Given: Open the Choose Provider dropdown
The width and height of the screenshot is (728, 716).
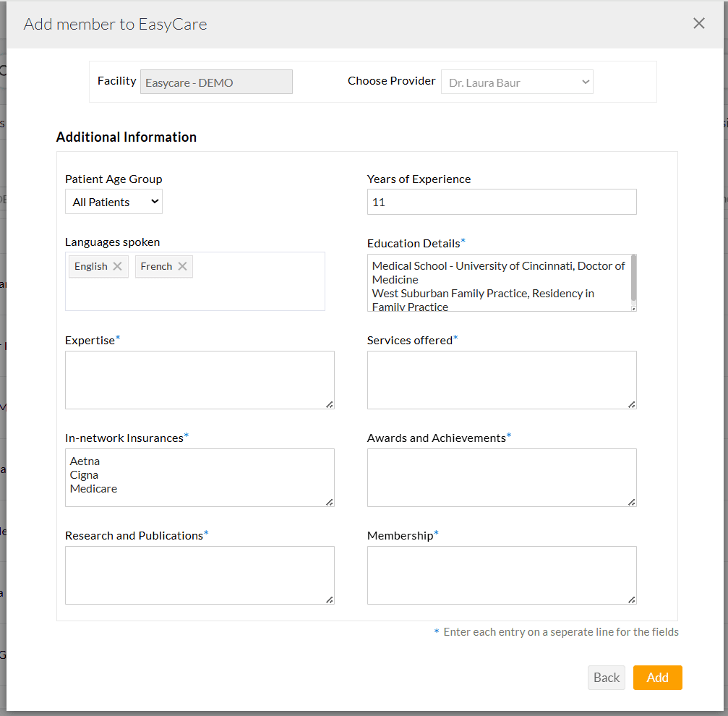Looking at the screenshot, I should 517,82.
